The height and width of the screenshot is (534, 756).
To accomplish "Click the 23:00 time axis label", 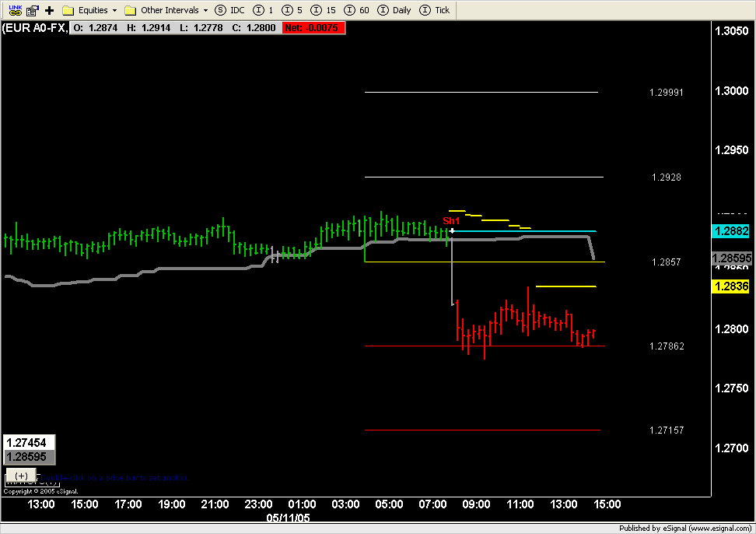I will tap(258, 504).
